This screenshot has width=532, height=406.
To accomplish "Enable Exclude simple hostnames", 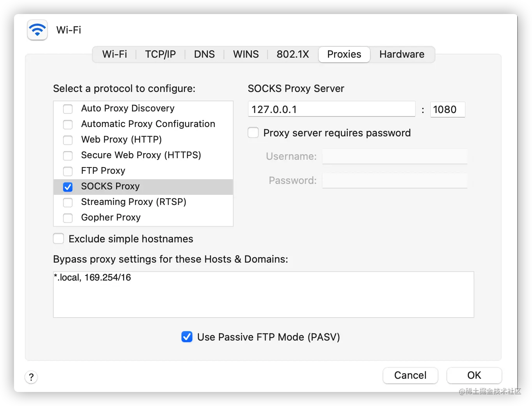I will 58,238.
